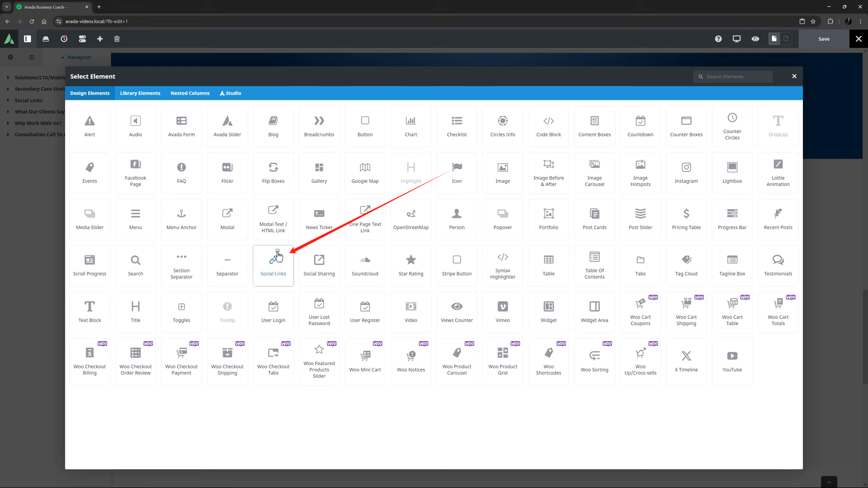Image resolution: width=868 pixels, height=488 pixels.
Task: Toggle desktop responsive view icon
Action: (736, 39)
